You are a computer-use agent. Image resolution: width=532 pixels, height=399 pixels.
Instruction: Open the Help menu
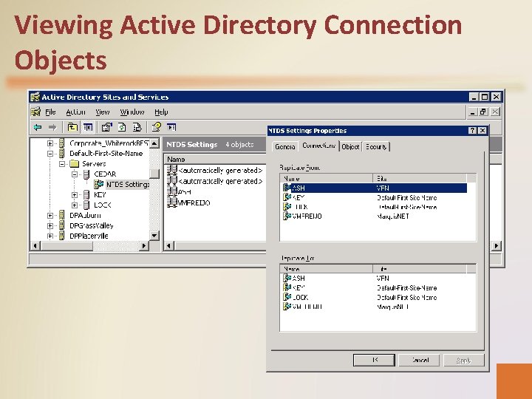pyautogui.click(x=161, y=112)
